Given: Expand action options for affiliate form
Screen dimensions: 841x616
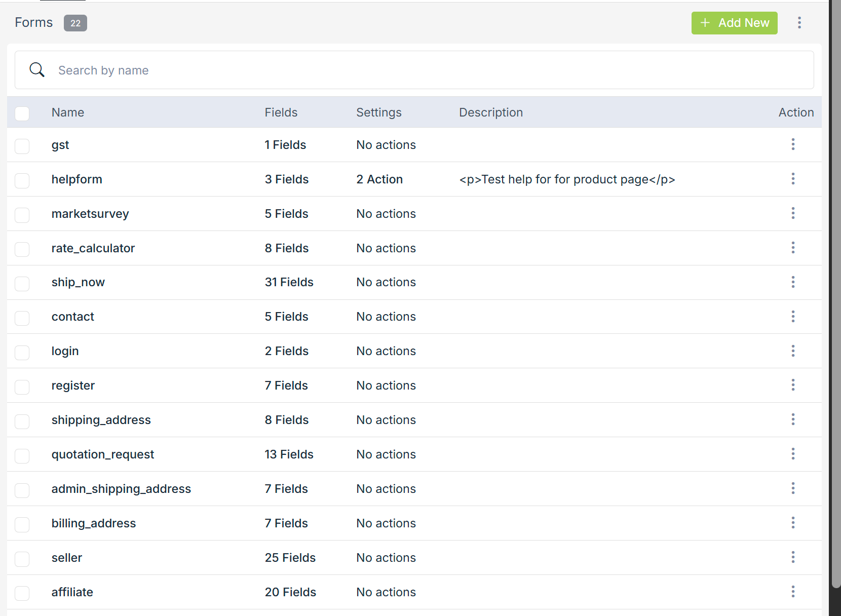Looking at the screenshot, I should [793, 592].
